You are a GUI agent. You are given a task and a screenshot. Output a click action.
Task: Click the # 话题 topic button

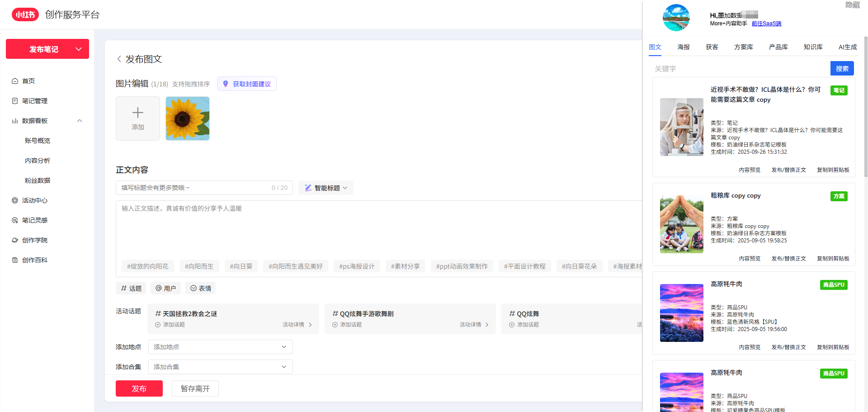[131, 288]
